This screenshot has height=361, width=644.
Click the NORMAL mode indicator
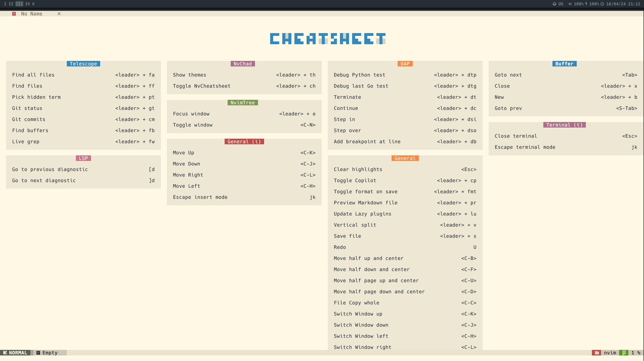coord(18,353)
